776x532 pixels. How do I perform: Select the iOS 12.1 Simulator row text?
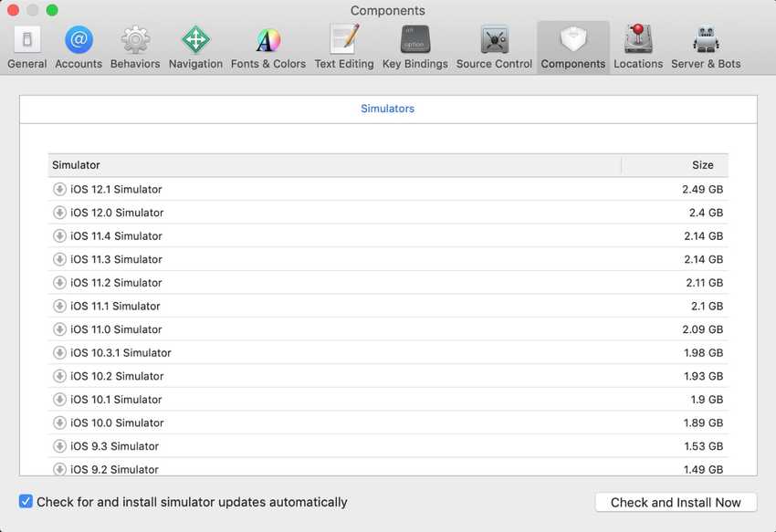click(116, 189)
